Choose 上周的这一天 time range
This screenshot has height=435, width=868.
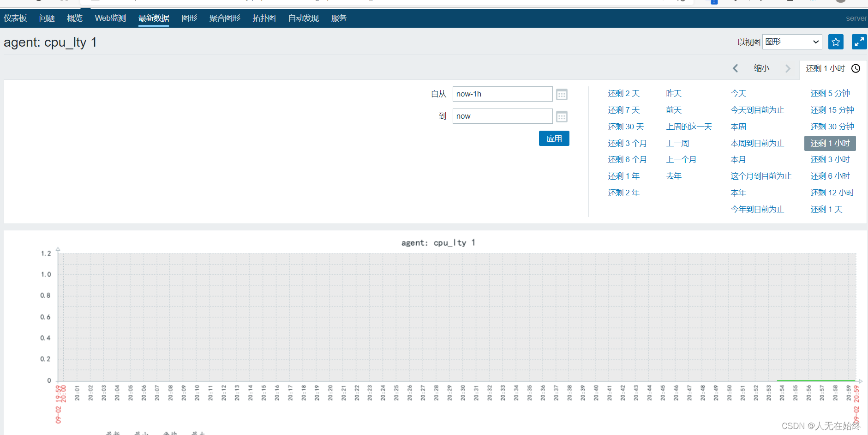point(689,127)
